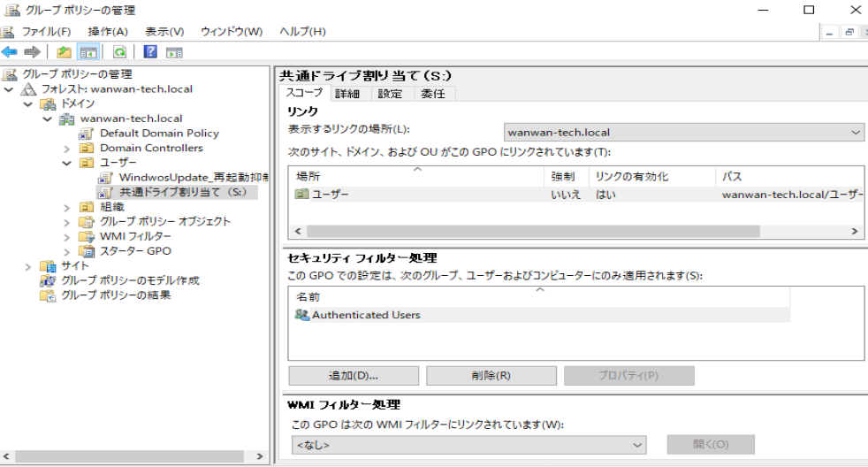Click the プロパティ(P) button
This screenshot has height=467, width=868.
[628, 376]
